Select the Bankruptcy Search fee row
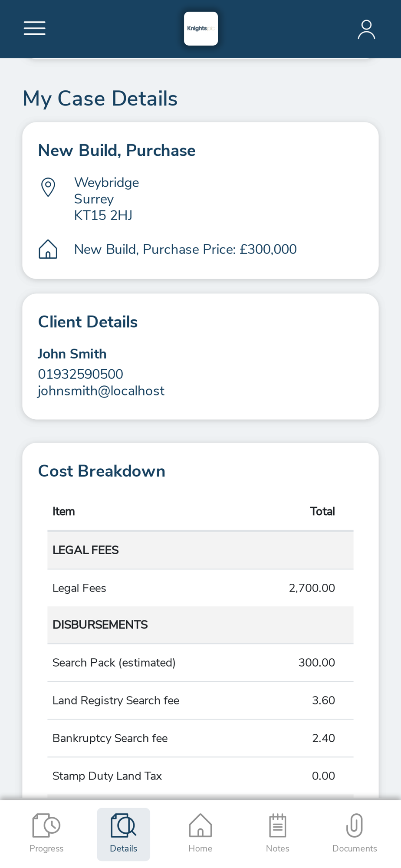 (x=200, y=738)
